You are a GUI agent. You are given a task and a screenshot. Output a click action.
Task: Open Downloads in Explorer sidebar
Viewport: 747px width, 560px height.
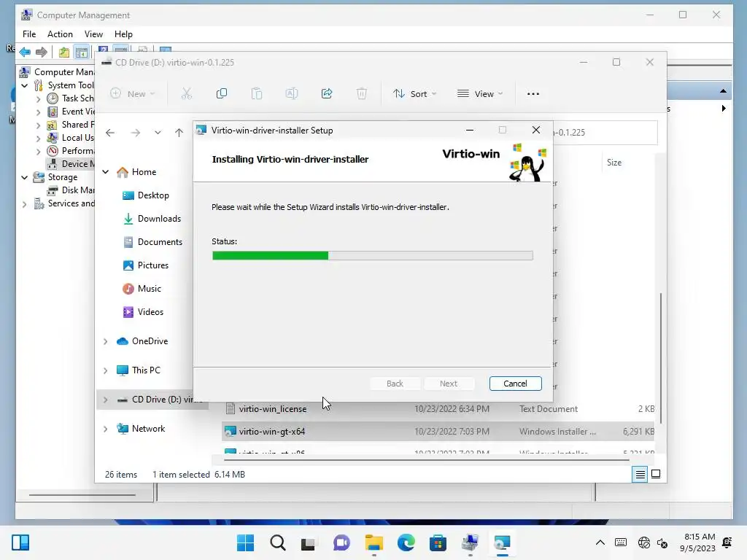click(x=152, y=219)
